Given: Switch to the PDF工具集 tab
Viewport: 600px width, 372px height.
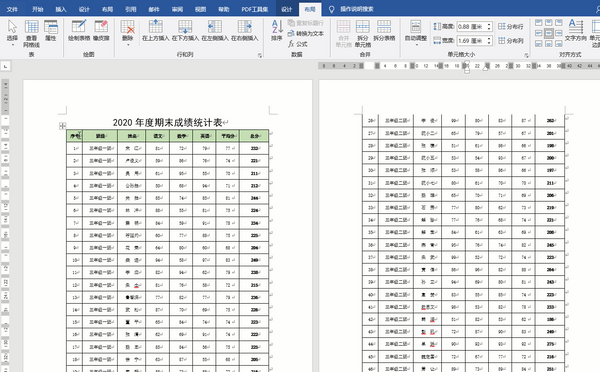Looking at the screenshot, I should pos(254,9).
